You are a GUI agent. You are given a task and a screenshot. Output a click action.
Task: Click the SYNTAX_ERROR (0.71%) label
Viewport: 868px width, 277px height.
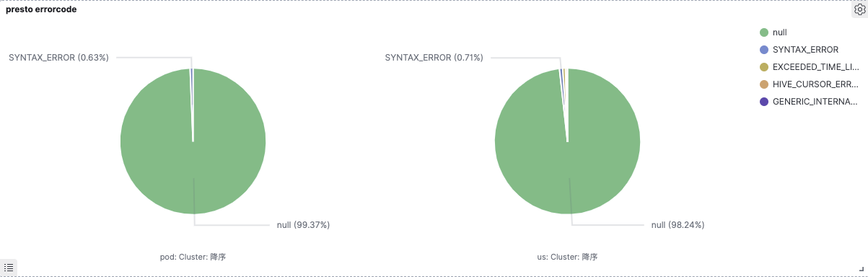point(434,58)
